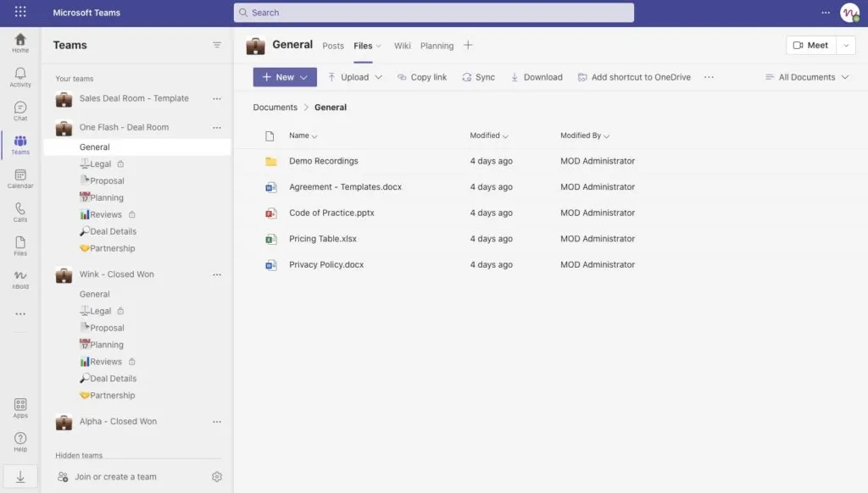Open the manage teams gear icon
868x493 pixels.
(x=216, y=476)
